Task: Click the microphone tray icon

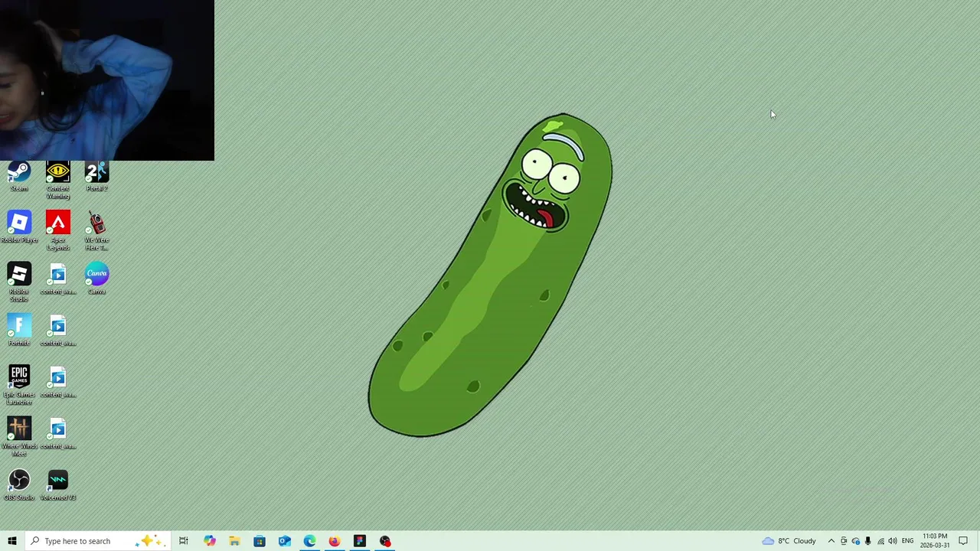Action: coord(867,541)
